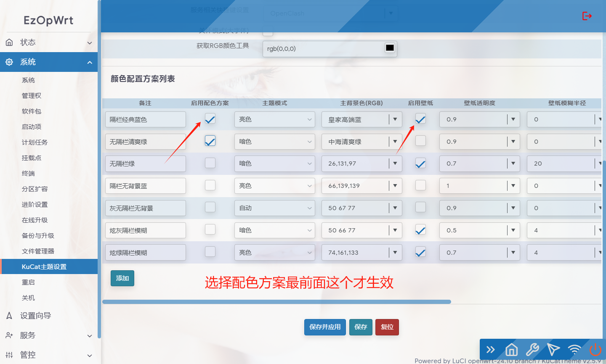
Task: Click the 添加 button
Action: click(122, 278)
